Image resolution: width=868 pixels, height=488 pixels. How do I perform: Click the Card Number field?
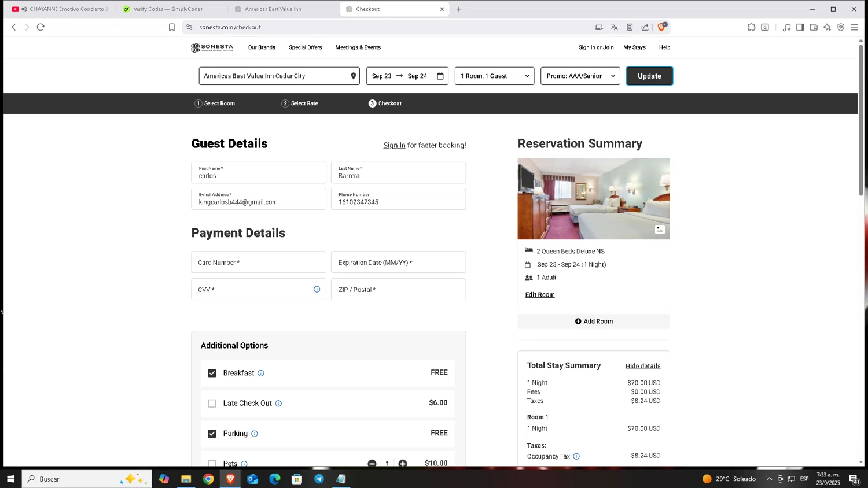(259, 263)
